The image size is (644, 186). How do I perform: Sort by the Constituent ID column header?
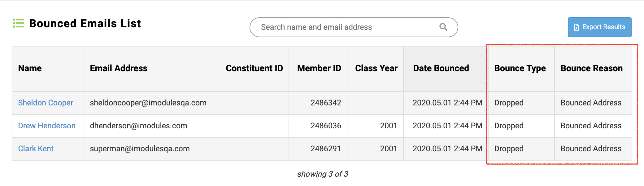click(254, 68)
